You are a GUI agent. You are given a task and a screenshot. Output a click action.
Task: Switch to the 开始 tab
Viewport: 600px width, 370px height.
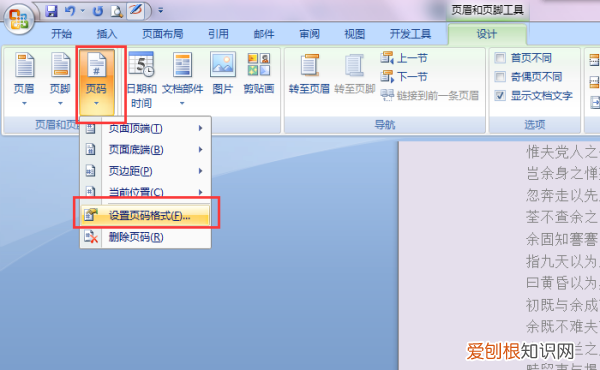tap(61, 34)
